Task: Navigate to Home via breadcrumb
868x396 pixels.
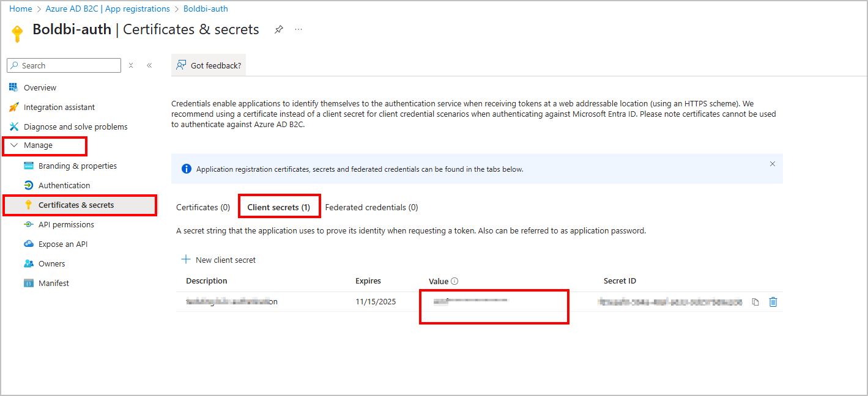Action: point(20,8)
